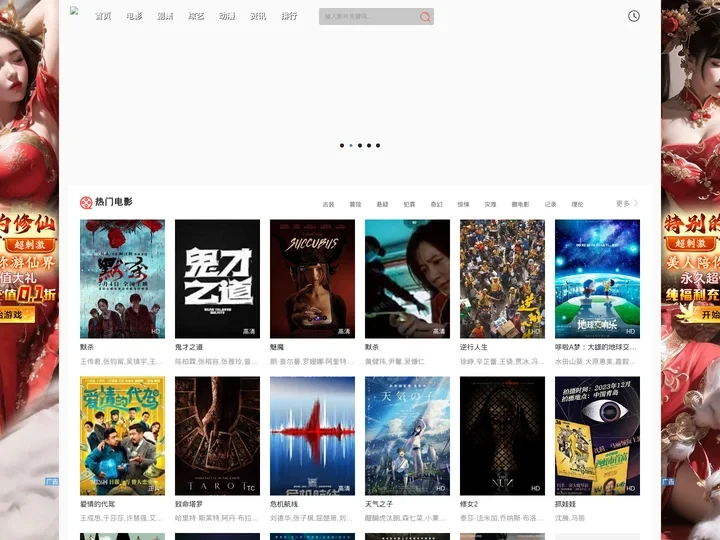Click the 逆行人生 title text

pos(474,347)
